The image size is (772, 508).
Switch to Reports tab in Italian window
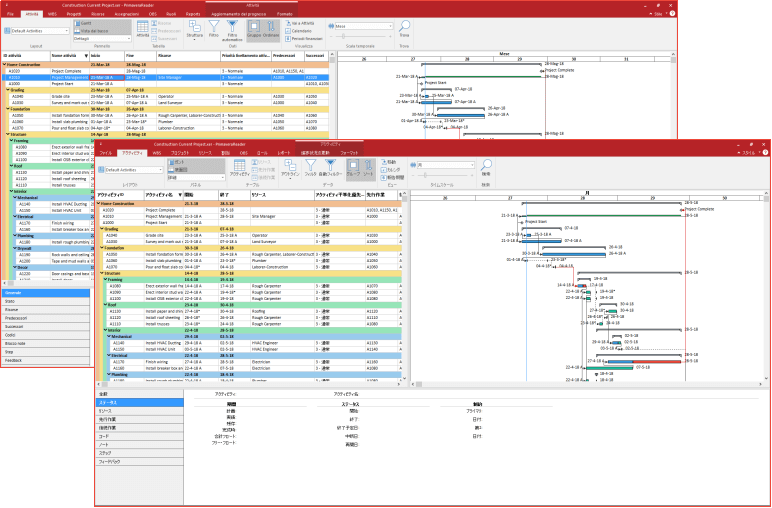click(193, 14)
